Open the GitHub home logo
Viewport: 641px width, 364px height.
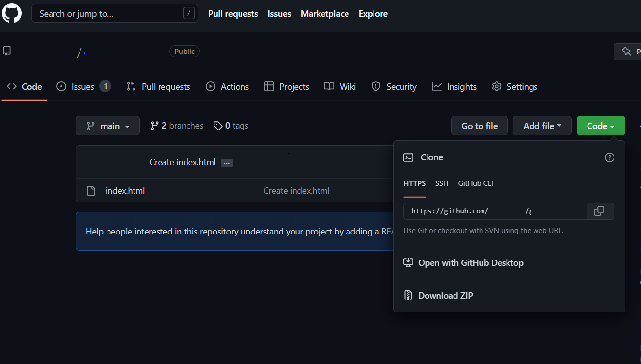click(12, 13)
